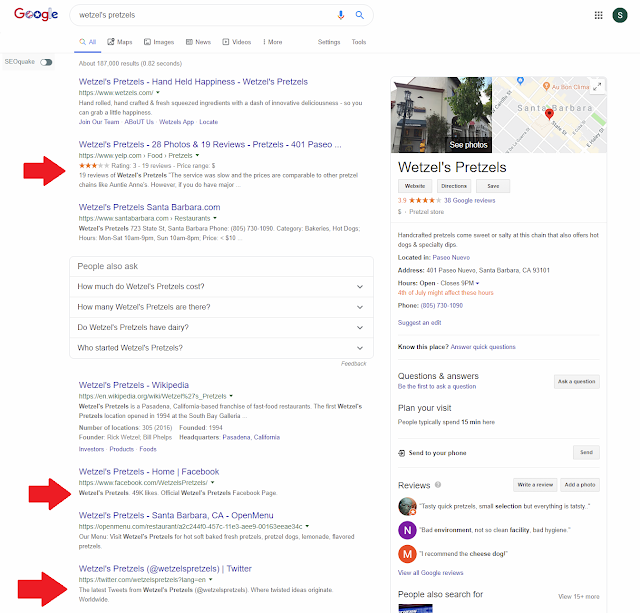Click reviewer avatar labeled M
Image resolution: width=640 pixels, height=613 pixels.
[x=407, y=554]
